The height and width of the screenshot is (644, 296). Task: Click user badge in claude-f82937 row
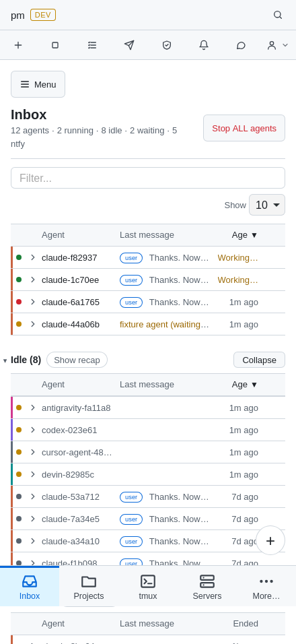pos(131,258)
